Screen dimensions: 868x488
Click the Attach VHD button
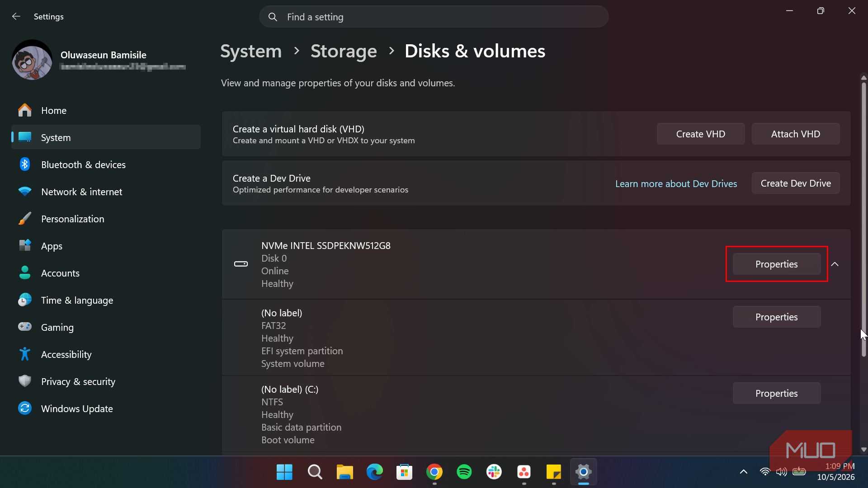coord(795,134)
